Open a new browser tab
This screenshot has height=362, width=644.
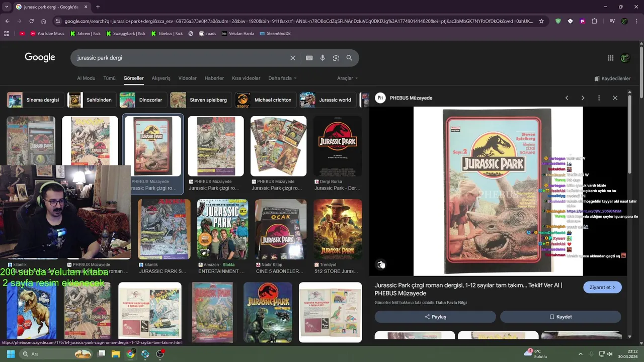point(98,7)
